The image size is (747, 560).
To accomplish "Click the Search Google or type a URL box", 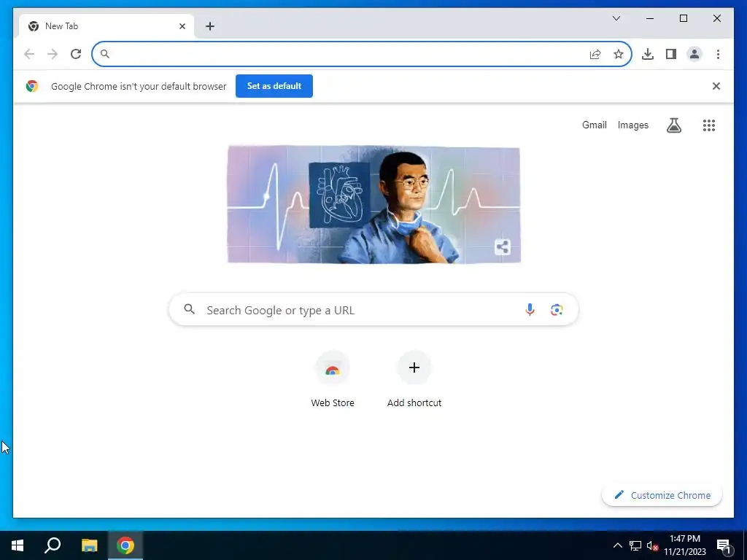I will pyautogui.click(x=373, y=310).
